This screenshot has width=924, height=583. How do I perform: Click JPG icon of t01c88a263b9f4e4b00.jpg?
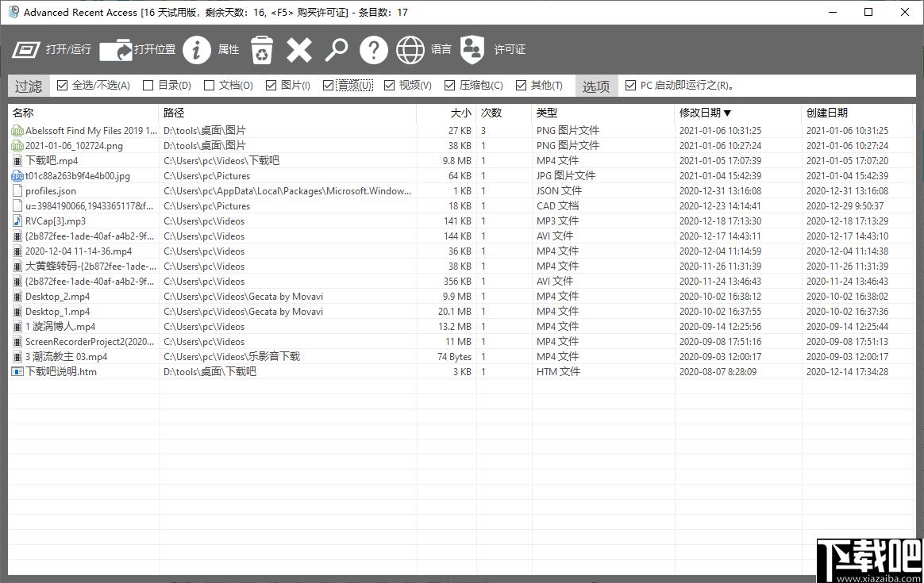coord(17,176)
